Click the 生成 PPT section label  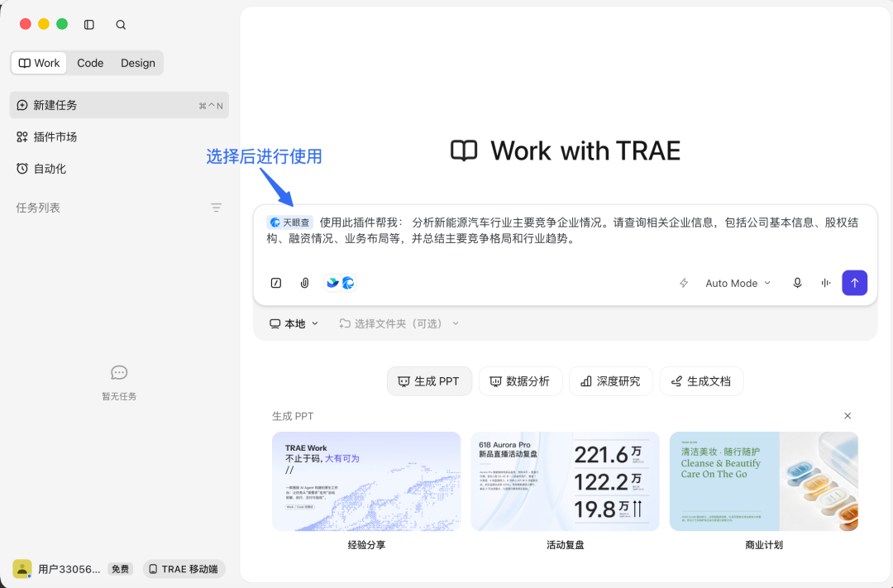point(293,416)
